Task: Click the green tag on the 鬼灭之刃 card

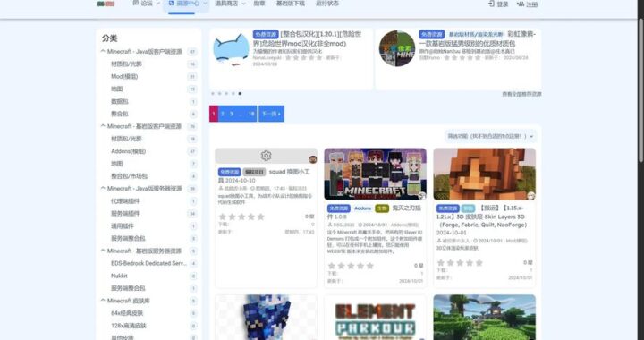Action: pos(382,208)
